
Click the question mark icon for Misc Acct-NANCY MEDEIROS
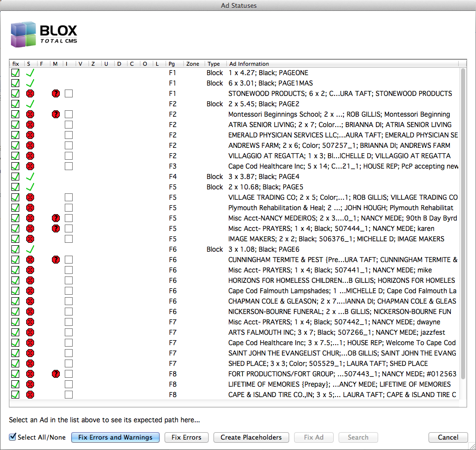[x=56, y=218]
